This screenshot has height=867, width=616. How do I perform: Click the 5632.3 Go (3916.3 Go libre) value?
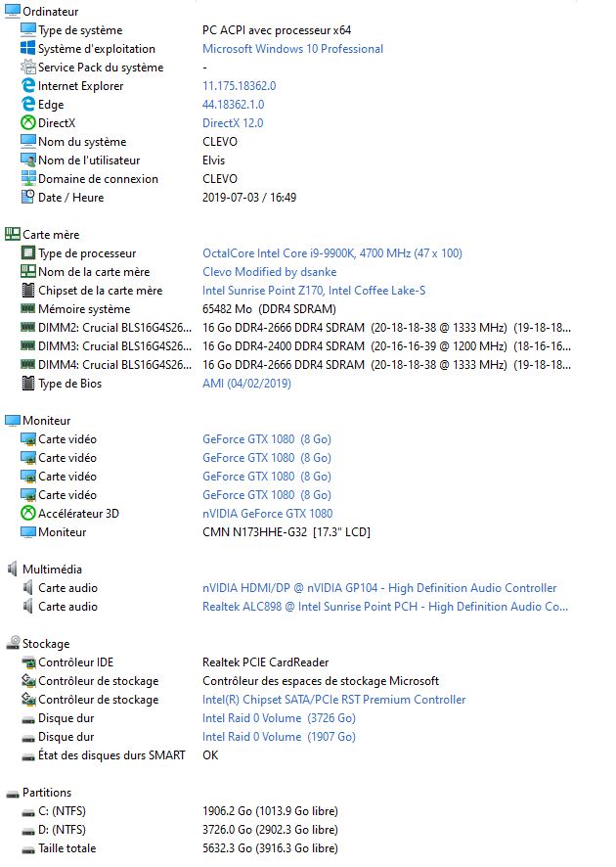[x=270, y=847]
